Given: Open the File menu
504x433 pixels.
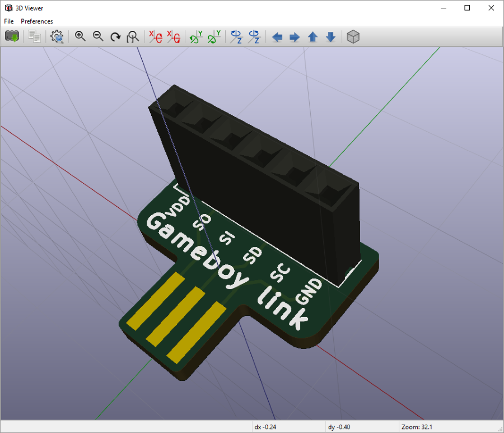Looking at the screenshot, I should 8,21.
